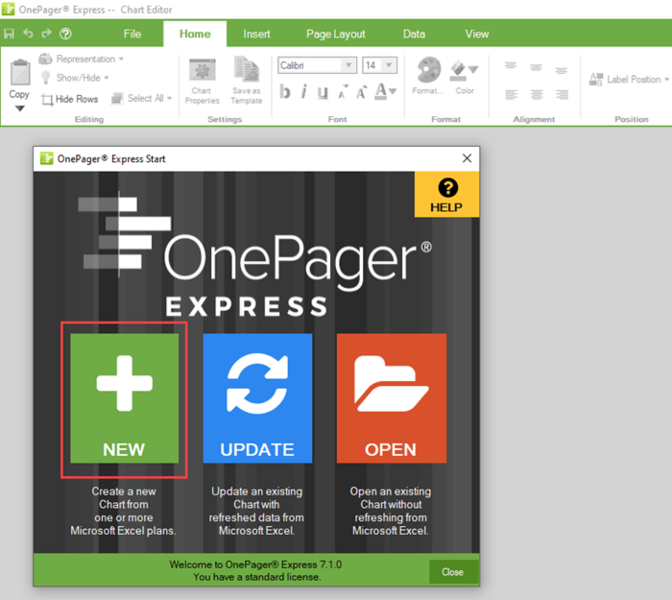Click the Undo arrow icon
Screen dimensions: 672x600
pos(28,33)
